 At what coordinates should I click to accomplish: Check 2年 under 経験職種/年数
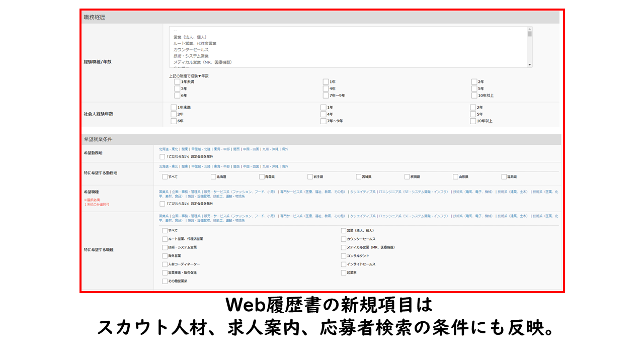click(474, 81)
